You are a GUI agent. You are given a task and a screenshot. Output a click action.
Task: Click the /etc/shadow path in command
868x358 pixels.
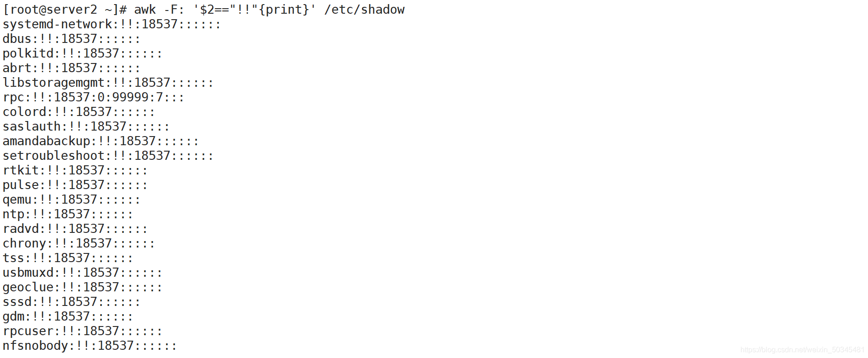coord(364,10)
